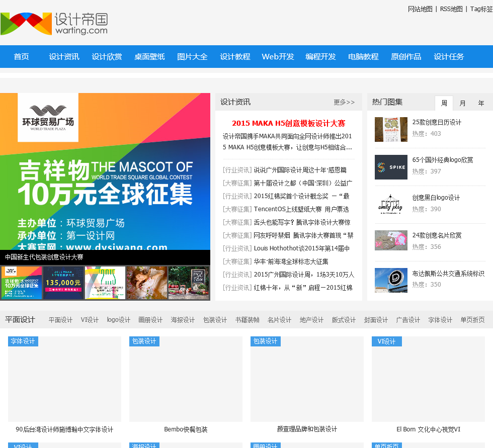Open 2015广州国际设计周 1场3天10万人 article
The width and height of the screenshot is (493, 448).
[x=304, y=275]
